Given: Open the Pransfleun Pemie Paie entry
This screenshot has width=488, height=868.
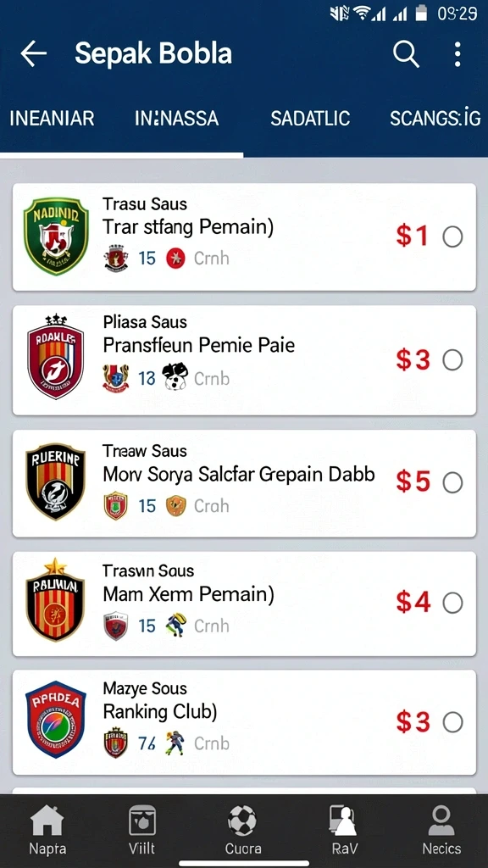Looking at the screenshot, I should [x=244, y=359].
